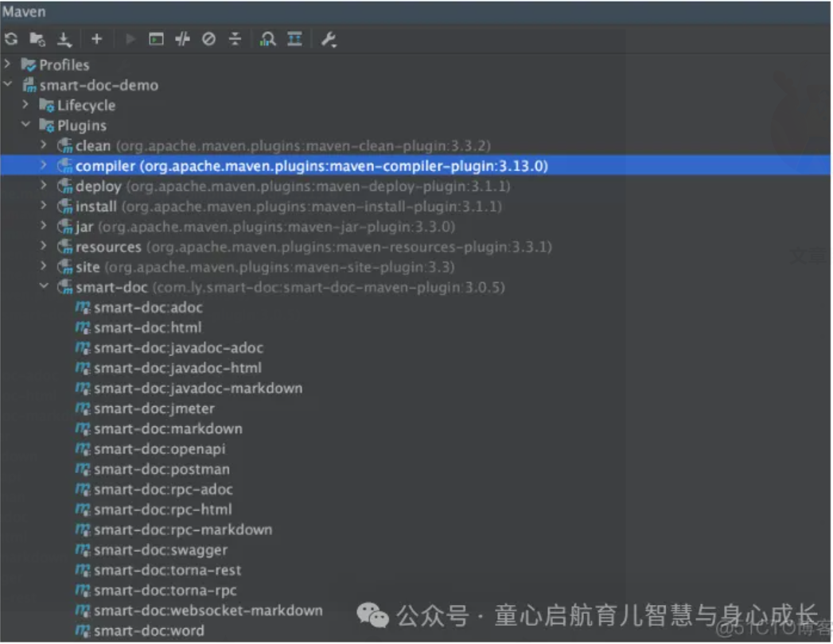Run the selected Maven build
Image resolution: width=833 pixels, height=644 pixels.
click(x=130, y=39)
